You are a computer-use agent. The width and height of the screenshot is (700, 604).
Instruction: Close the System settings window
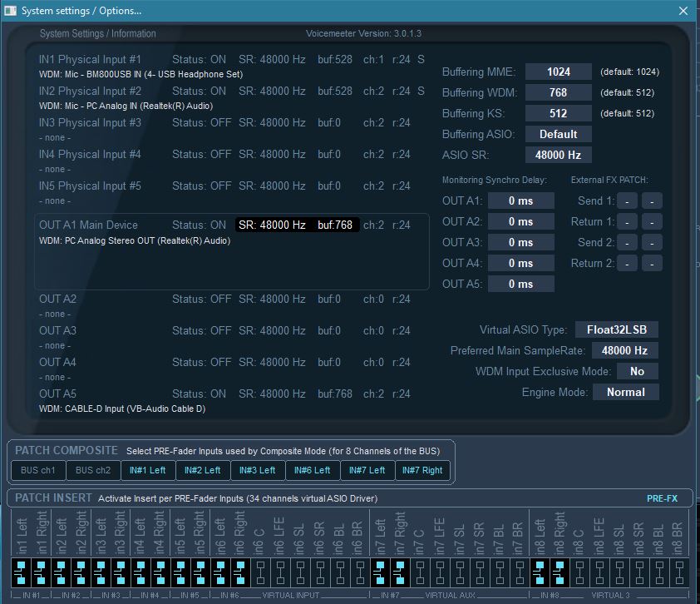[x=683, y=11]
